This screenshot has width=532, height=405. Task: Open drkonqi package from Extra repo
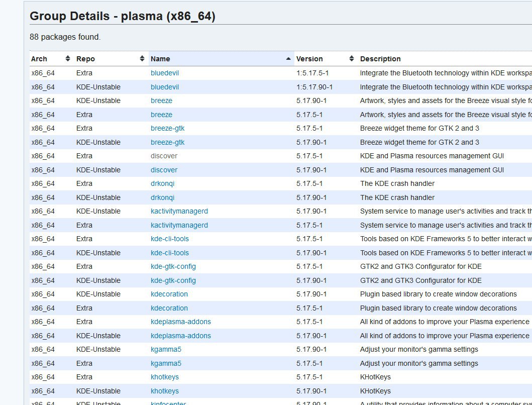click(163, 184)
